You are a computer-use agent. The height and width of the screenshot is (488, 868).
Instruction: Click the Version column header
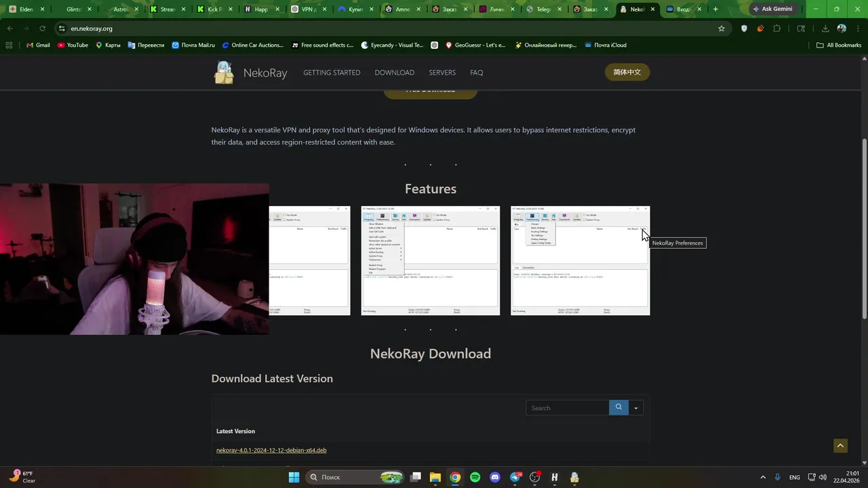[x=235, y=431]
